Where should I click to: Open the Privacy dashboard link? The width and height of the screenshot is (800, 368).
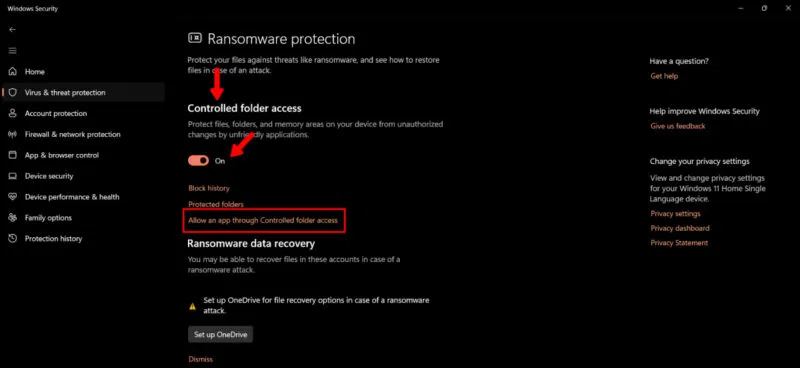pyautogui.click(x=680, y=228)
